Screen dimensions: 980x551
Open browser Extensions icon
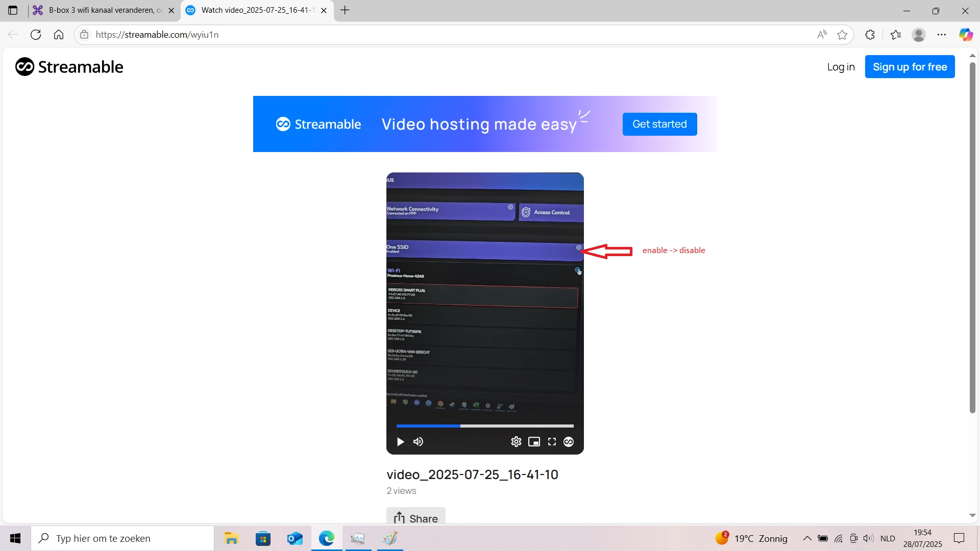870,35
